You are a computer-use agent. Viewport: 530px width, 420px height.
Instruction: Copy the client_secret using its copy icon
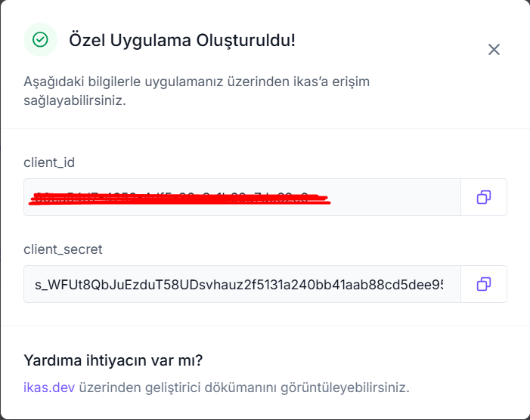click(484, 284)
